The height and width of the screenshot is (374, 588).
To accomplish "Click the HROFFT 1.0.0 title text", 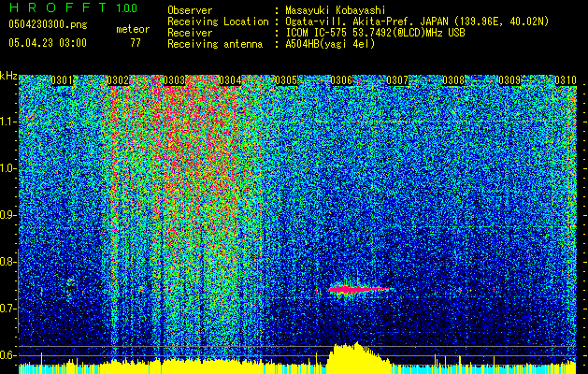I will [x=73, y=7].
